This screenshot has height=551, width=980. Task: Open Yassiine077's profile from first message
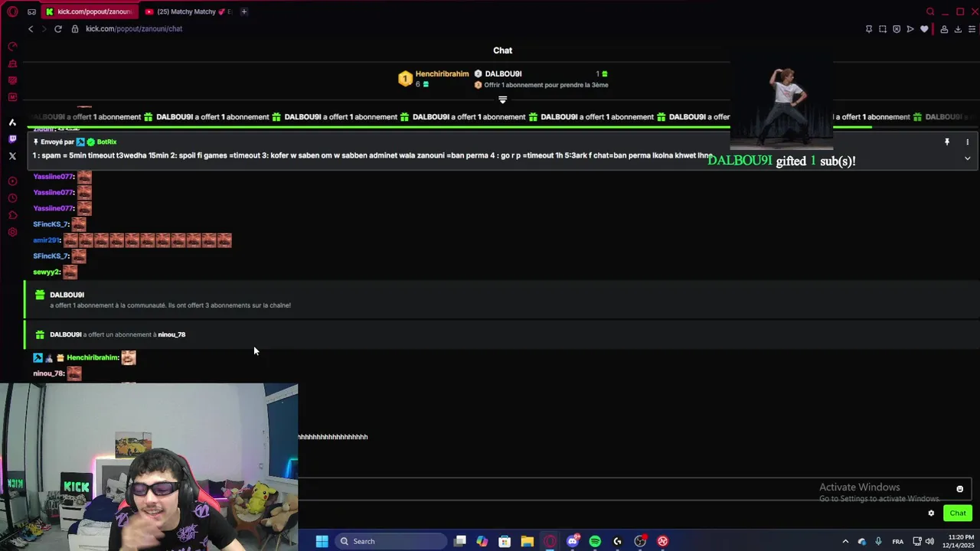[x=54, y=177]
